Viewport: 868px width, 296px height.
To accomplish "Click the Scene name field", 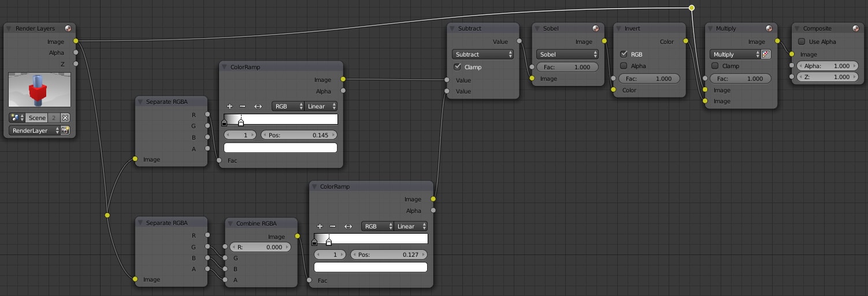I will [x=36, y=118].
